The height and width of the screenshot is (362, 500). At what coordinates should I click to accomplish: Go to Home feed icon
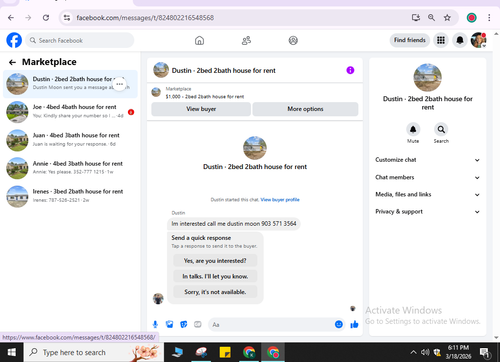pyautogui.click(x=199, y=41)
